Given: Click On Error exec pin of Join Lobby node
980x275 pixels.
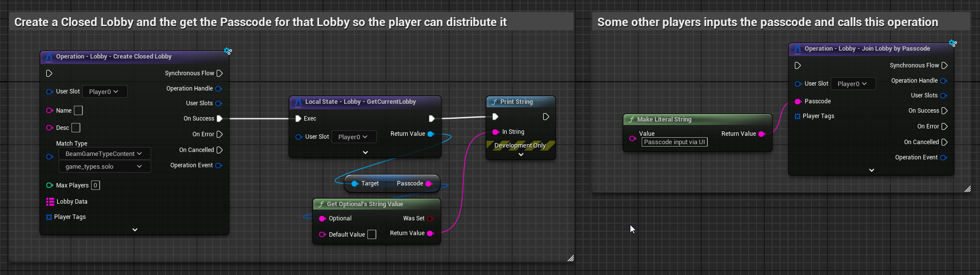Looking at the screenshot, I should 944,126.
